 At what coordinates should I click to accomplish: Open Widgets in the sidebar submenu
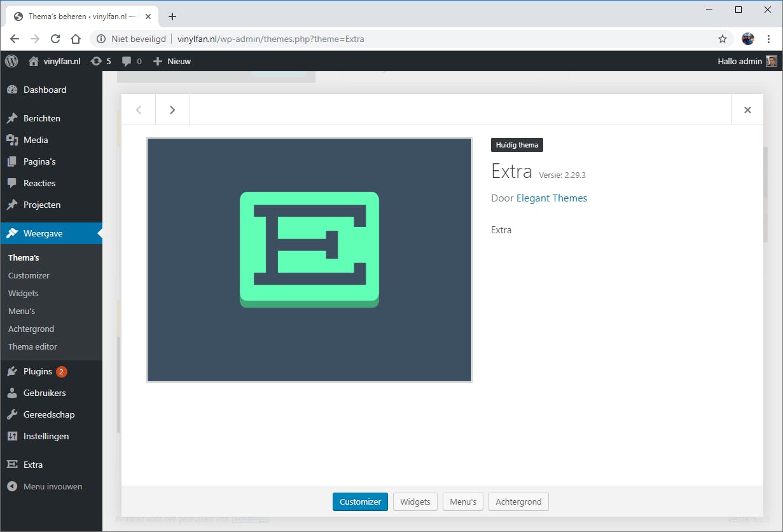pyautogui.click(x=24, y=293)
